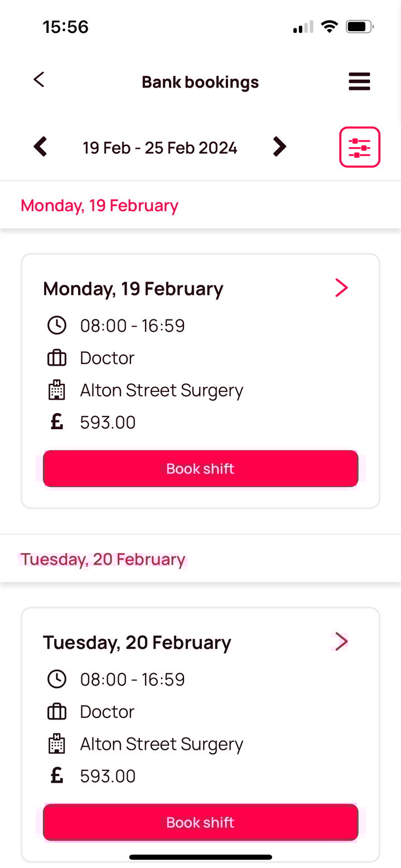
Task: Tap the battery indicator
Action: point(359,26)
